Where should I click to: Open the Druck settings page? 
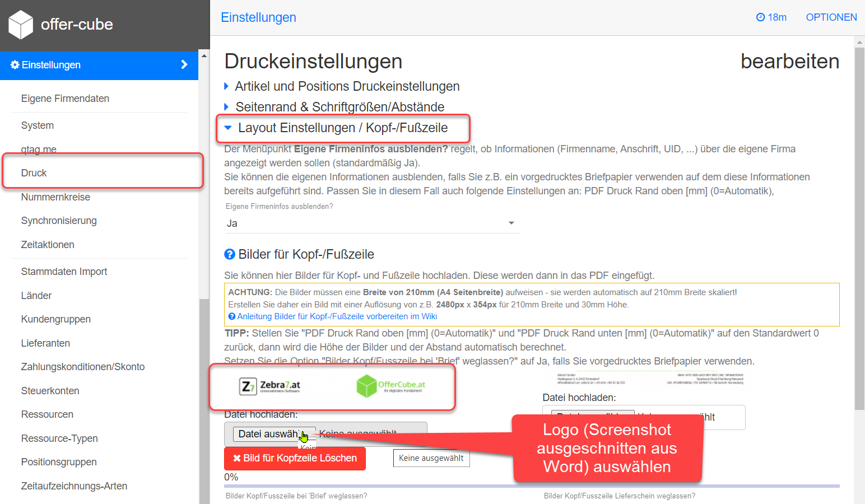pyautogui.click(x=34, y=173)
